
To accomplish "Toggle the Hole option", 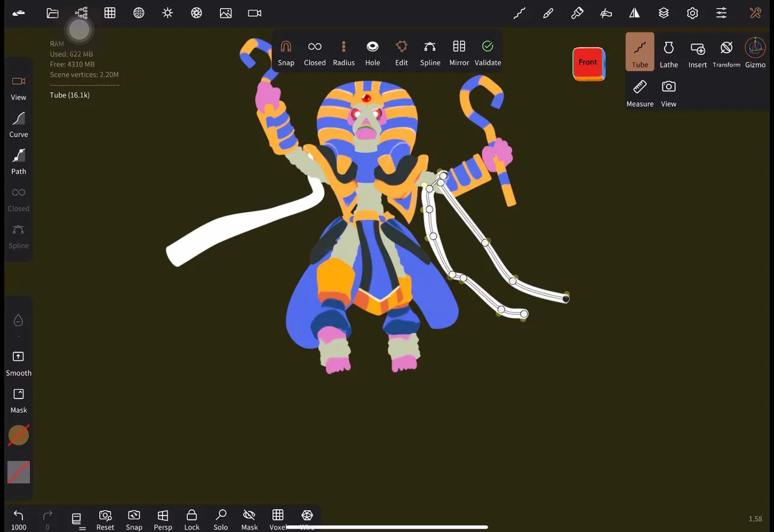I will coord(372,53).
